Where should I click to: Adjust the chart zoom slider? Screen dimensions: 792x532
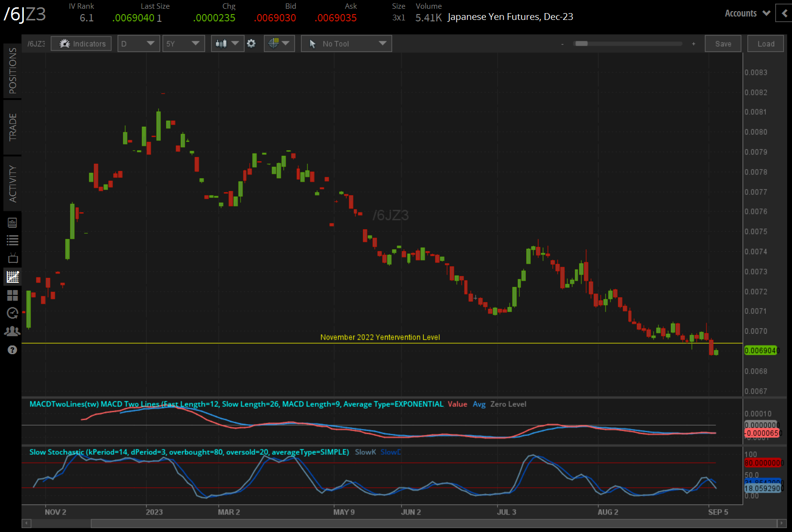[x=582, y=44]
